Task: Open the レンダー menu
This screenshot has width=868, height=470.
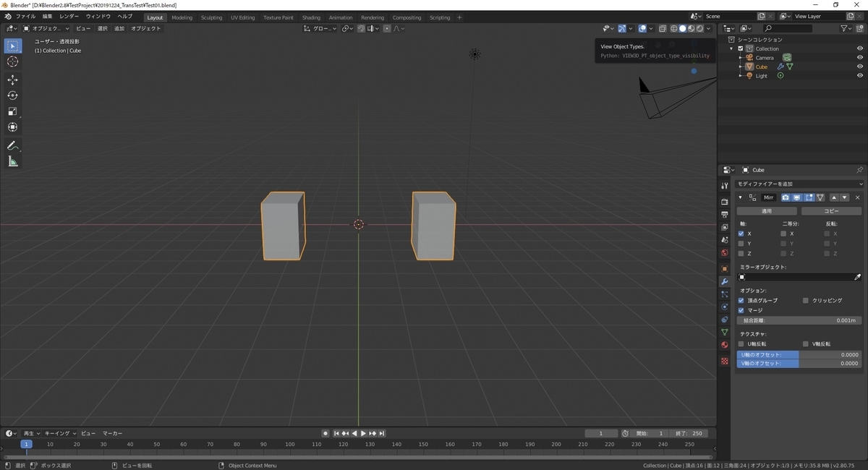Action: pos(69,16)
